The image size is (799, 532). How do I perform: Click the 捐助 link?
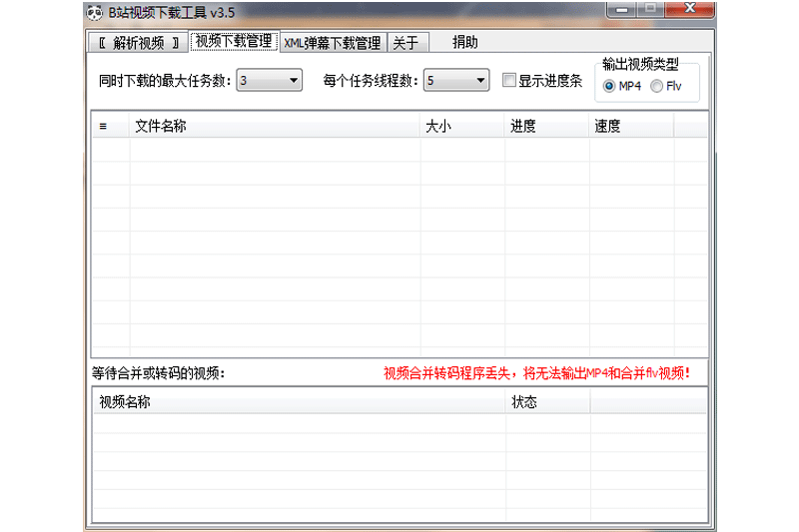click(x=464, y=42)
